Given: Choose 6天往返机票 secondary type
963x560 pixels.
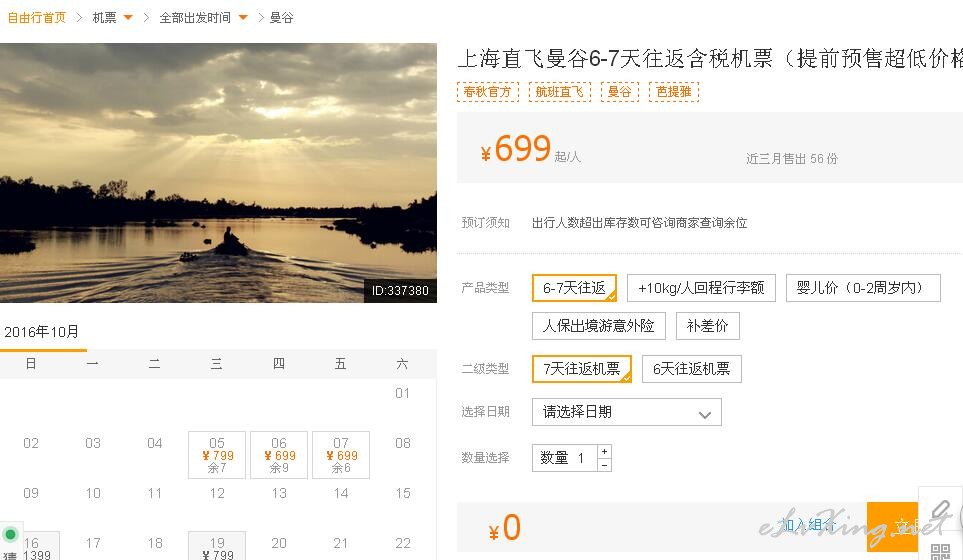Looking at the screenshot, I should (x=692, y=369).
